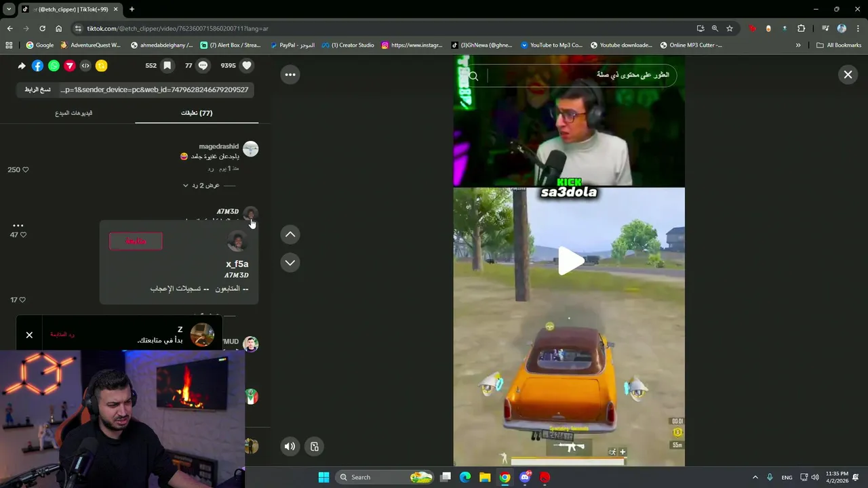Open the Chrome home page button

point(58,28)
